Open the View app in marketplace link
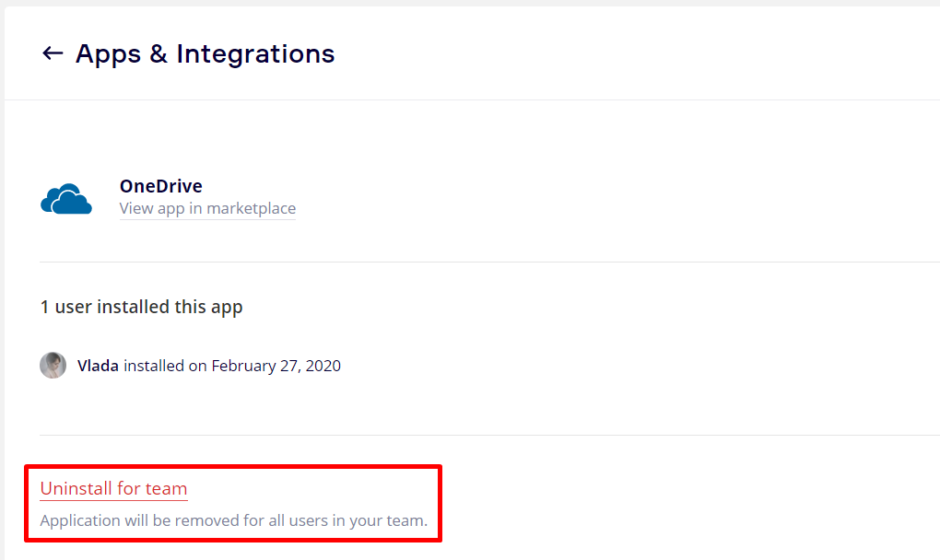Image resolution: width=940 pixels, height=560 pixels. (x=207, y=208)
